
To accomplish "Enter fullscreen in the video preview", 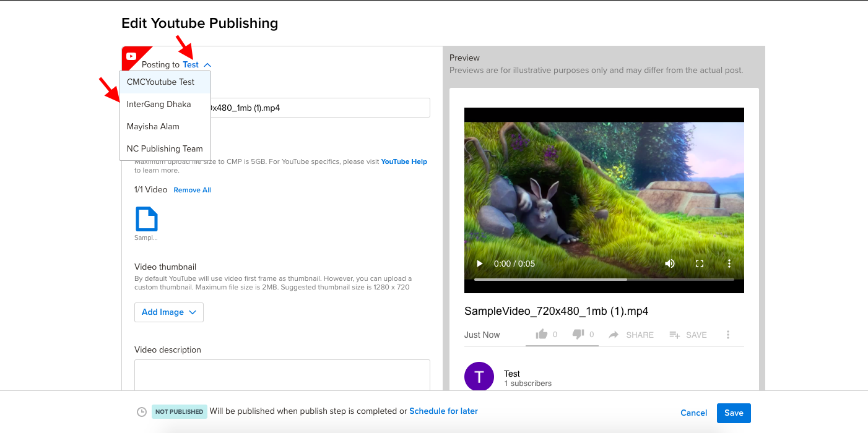I will click(x=700, y=264).
